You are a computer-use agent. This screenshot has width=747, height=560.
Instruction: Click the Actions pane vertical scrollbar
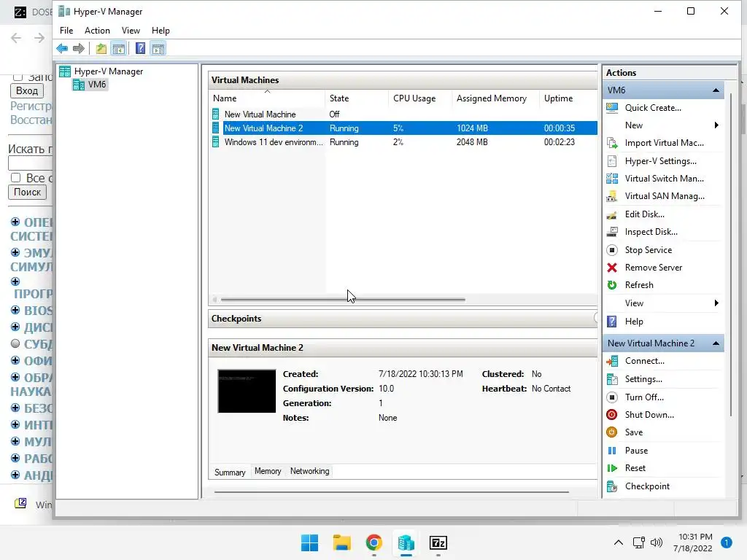730,254
